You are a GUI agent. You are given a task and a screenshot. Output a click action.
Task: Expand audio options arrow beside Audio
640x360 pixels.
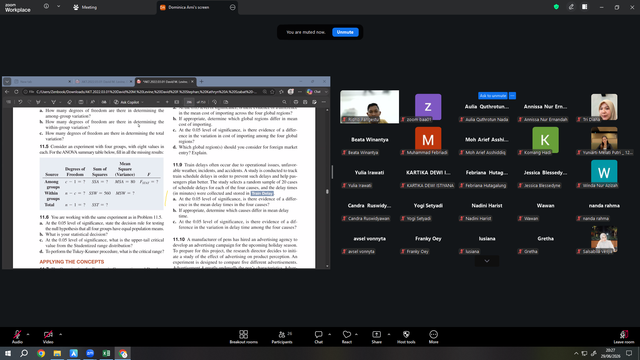28,334
